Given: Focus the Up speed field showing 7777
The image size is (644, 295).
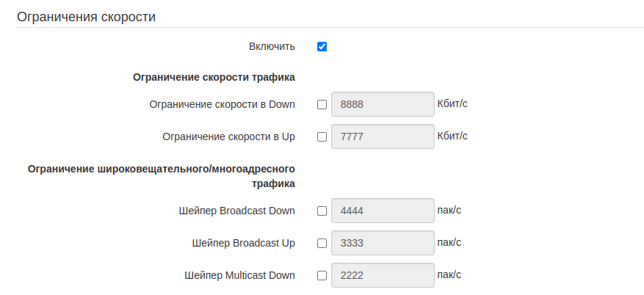Looking at the screenshot, I should (383, 136).
